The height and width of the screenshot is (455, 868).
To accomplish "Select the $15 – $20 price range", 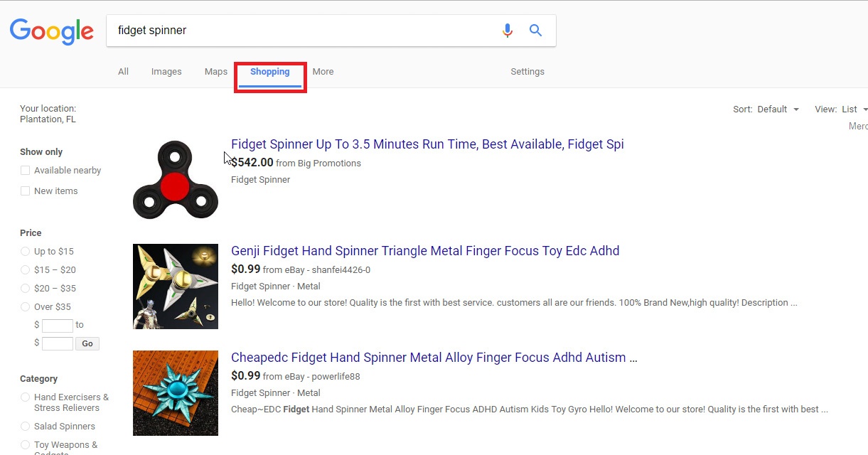I will click(x=26, y=270).
